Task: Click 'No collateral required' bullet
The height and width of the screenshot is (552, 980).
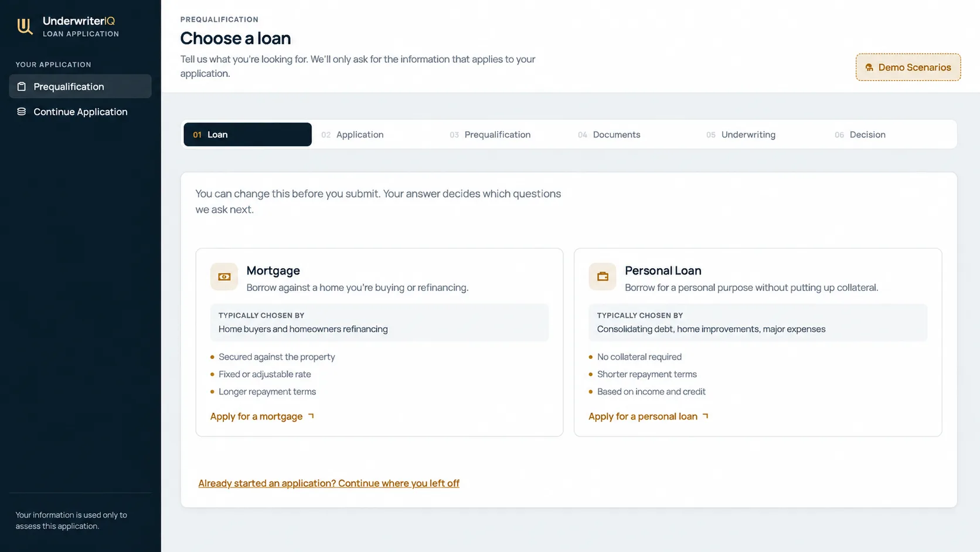Action: pyautogui.click(x=639, y=357)
